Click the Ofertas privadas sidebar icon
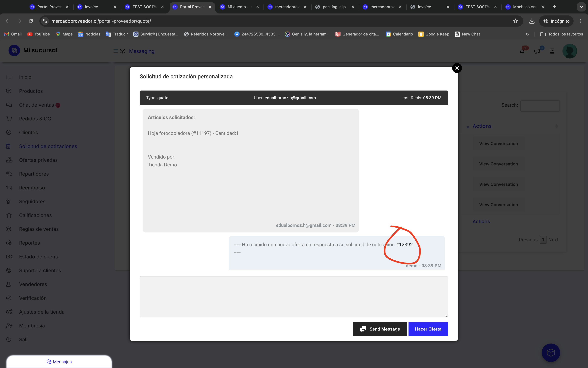This screenshot has width=588, height=368. [9, 160]
